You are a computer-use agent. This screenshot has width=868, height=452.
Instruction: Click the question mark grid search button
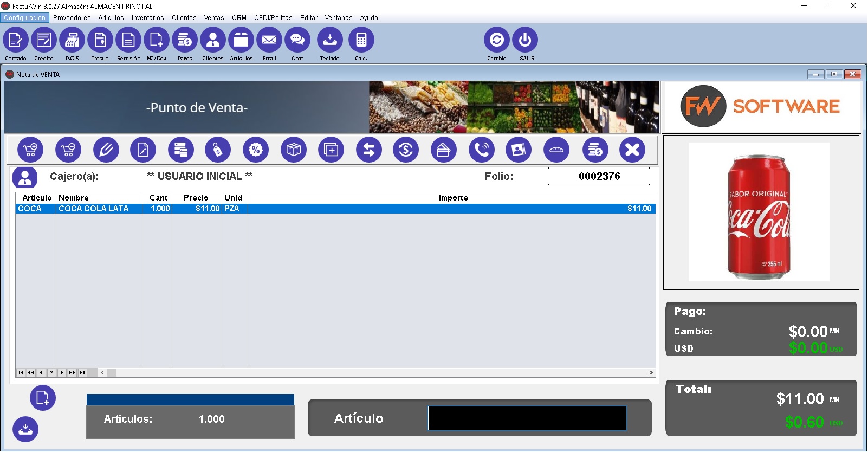[51, 373]
